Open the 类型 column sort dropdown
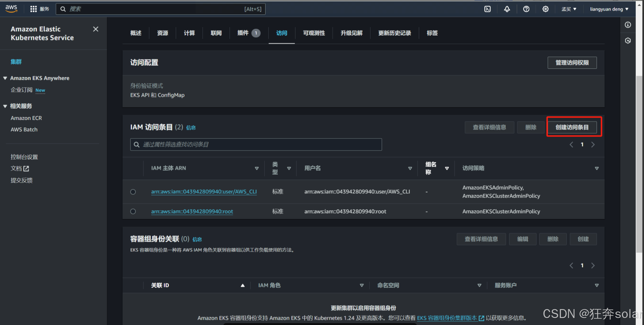The image size is (644, 325). [x=289, y=168]
